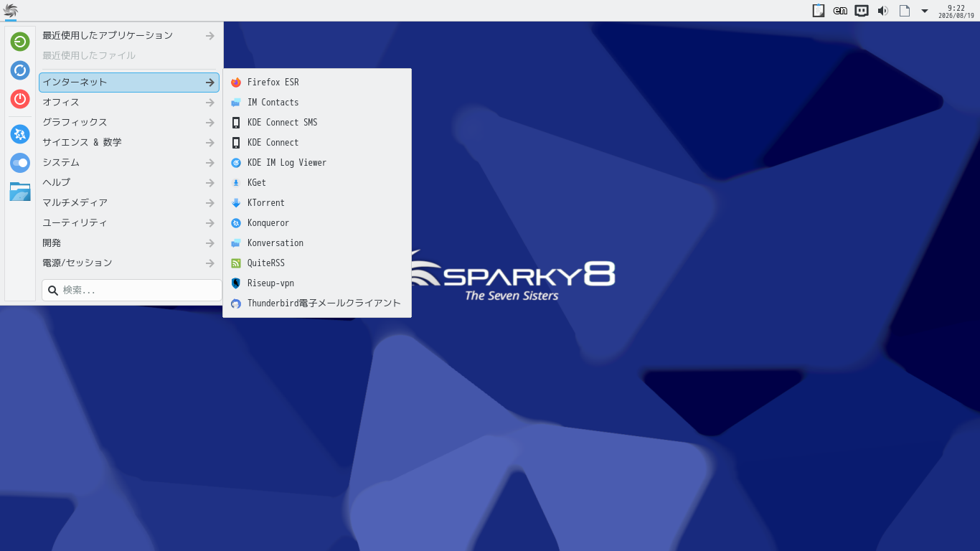The image size is (980, 551).
Task: Click the en keyboard layout indicator
Action: click(840, 11)
